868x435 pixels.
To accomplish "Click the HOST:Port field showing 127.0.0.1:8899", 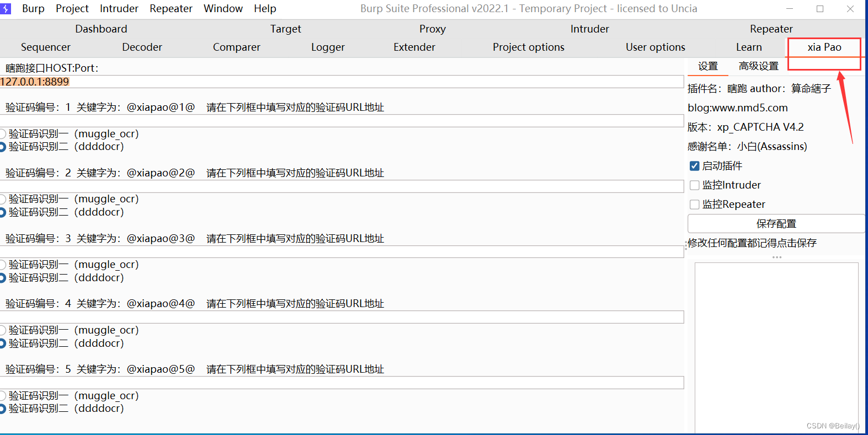I will pyautogui.click(x=342, y=82).
